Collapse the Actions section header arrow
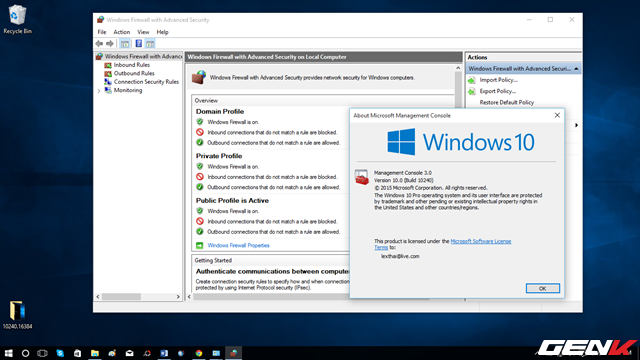This screenshot has width=640, height=360. tap(576, 69)
